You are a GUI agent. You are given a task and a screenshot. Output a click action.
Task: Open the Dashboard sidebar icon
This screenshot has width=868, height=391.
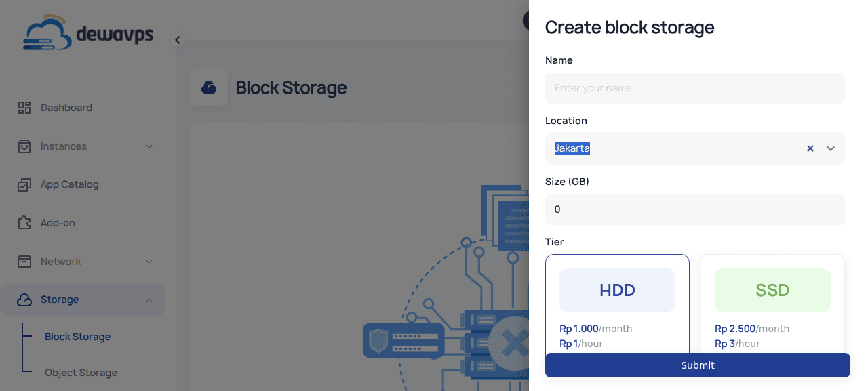tap(24, 107)
